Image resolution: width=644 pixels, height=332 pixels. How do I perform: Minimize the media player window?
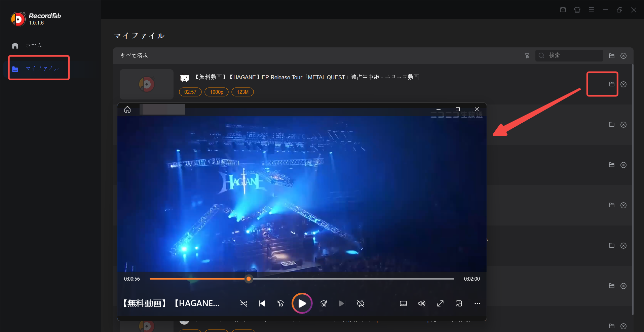click(439, 109)
